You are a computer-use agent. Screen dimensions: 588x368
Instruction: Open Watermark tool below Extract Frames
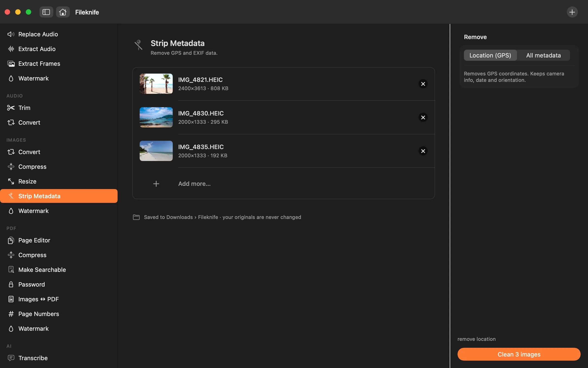point(59,78)
